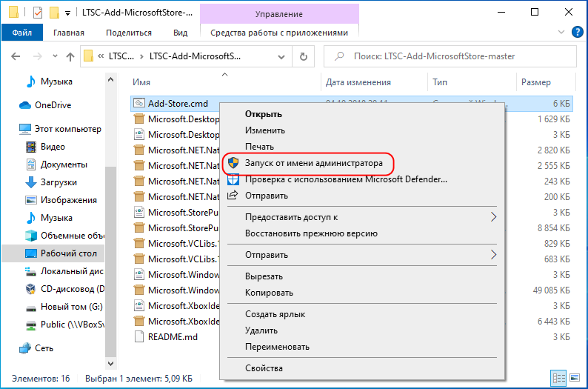Open Explorer help question mark icon
This screenshot has width=588, height=389.
[577, 32]
